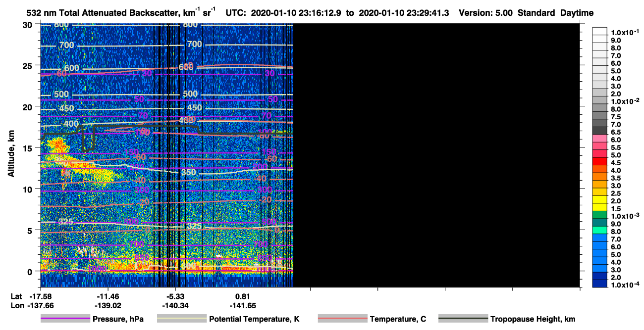The image size is (644, 330).
Task: Click the '2.5' colorbar label
Action: coord(616,193)
